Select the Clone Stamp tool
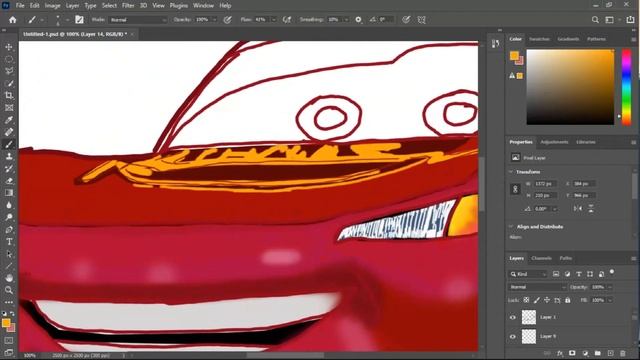Image resolution: width=640 pixels, height=360 pixels. (9, 156)
